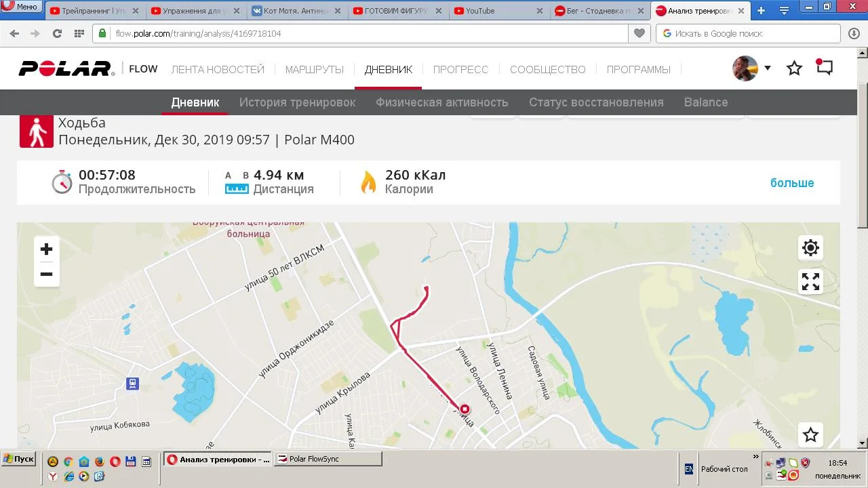This screenshot has height=488, width=868.
Task: Open the Opera Меню button
Action: 22,7
